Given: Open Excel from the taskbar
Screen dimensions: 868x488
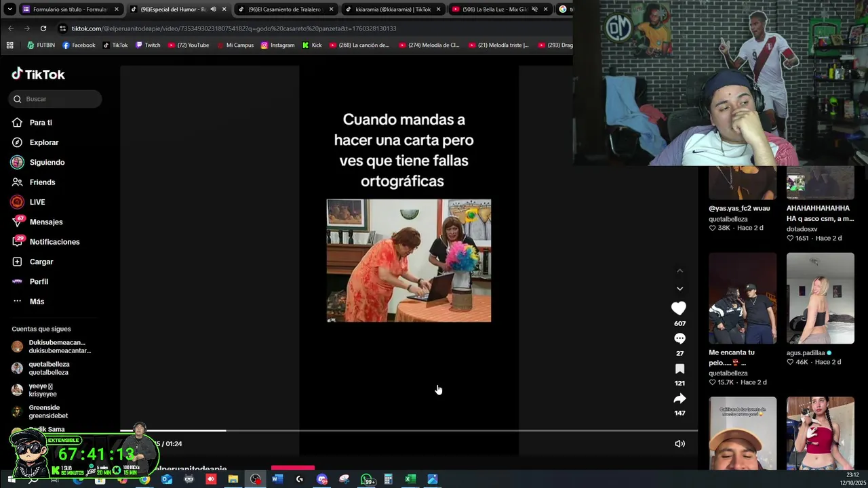Looking at the screenshot, I should 410,479.
